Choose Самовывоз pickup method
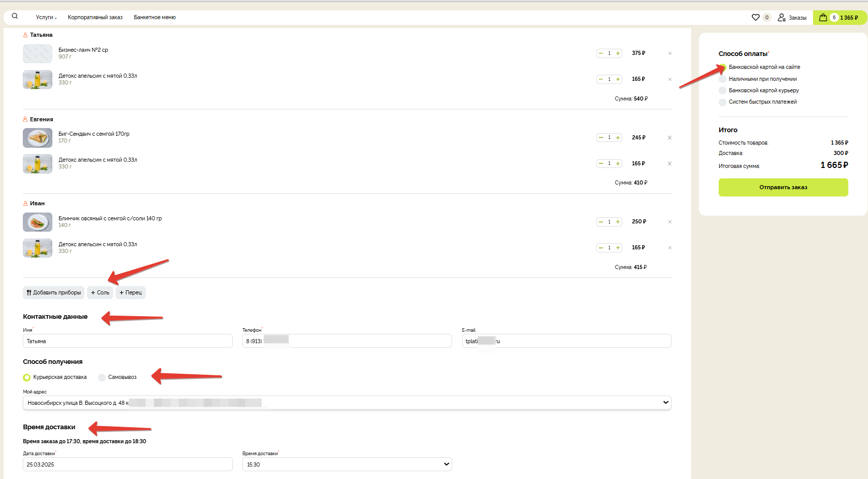The height and width of the screenshot is (479, 868). tap(102, 377)
